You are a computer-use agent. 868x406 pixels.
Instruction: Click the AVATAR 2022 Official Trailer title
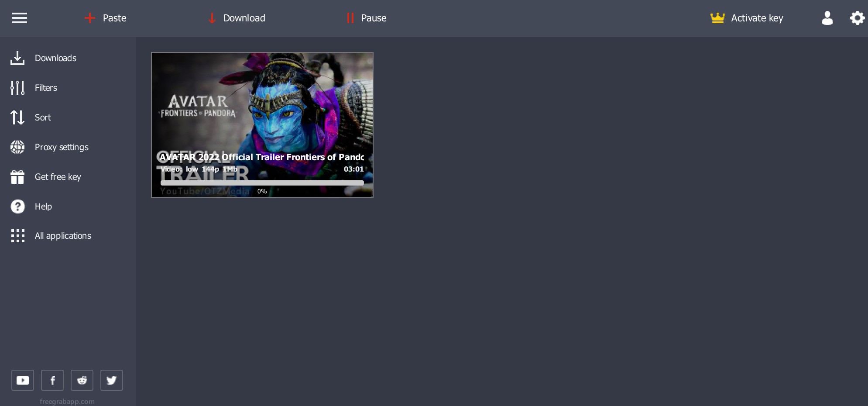coord(261,157)
